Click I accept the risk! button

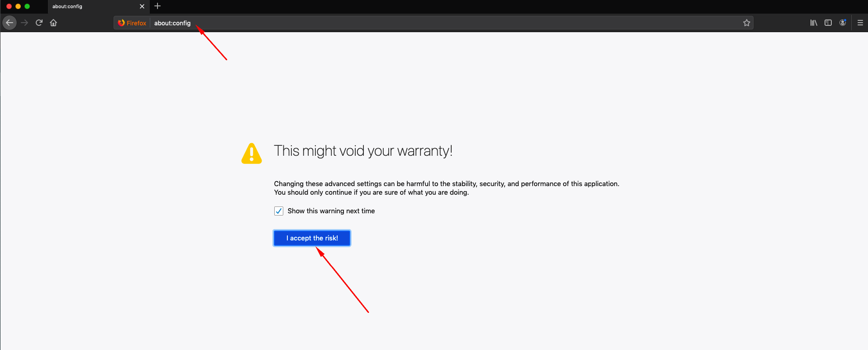tap(312, 238)
